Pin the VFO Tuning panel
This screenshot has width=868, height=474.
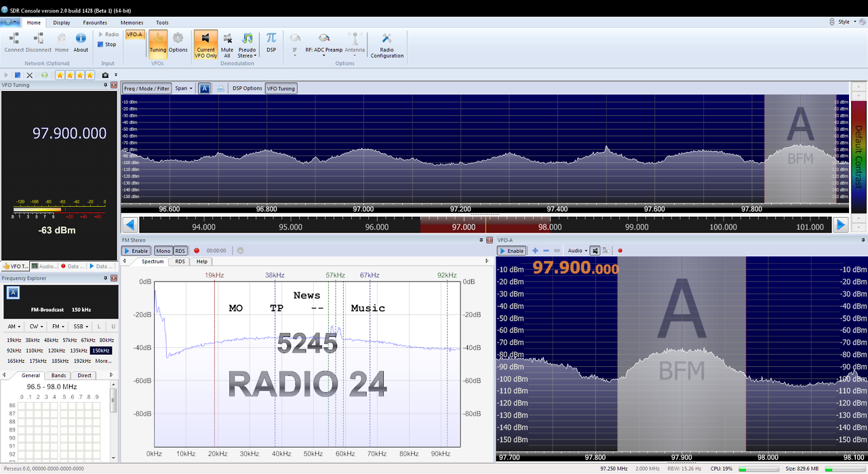105,85
